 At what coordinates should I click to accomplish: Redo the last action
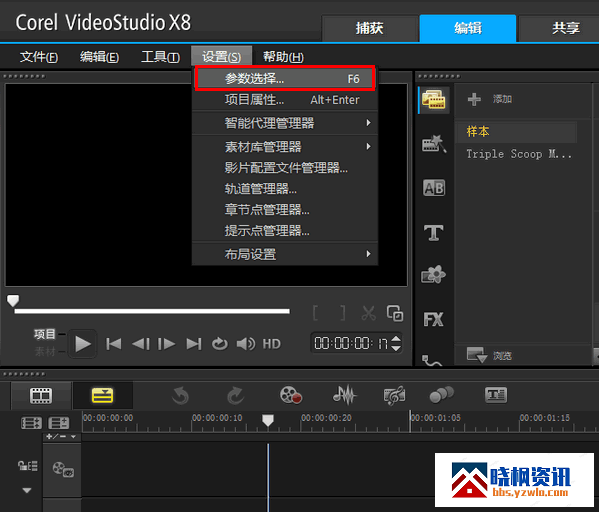coord(235,396)
